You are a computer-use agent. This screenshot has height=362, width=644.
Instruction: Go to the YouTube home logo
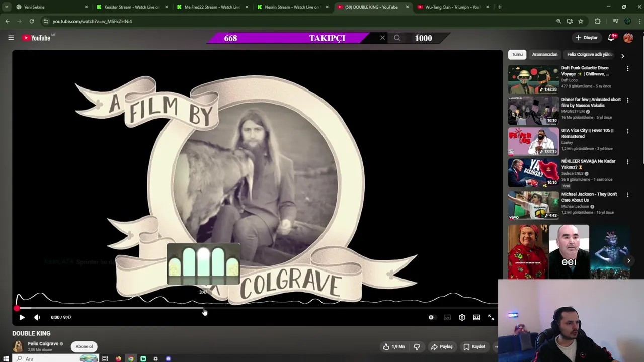coord(36,38)
